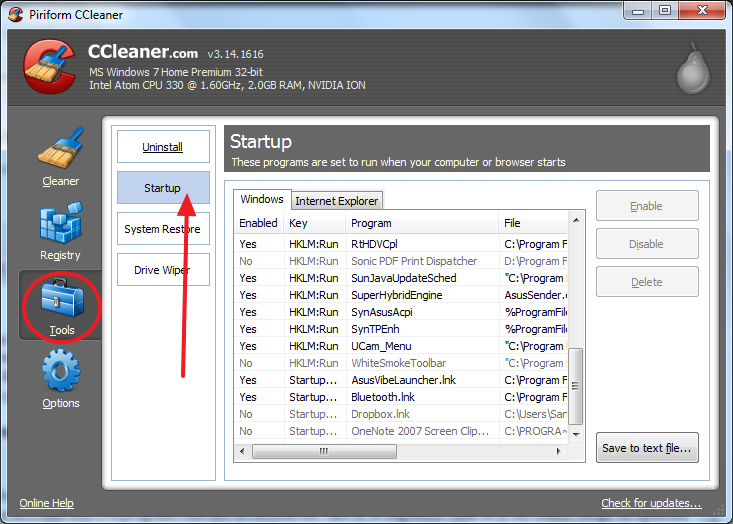
Task: Click the horizontal scrollbar right arrow
Action: tap(558, 451)
